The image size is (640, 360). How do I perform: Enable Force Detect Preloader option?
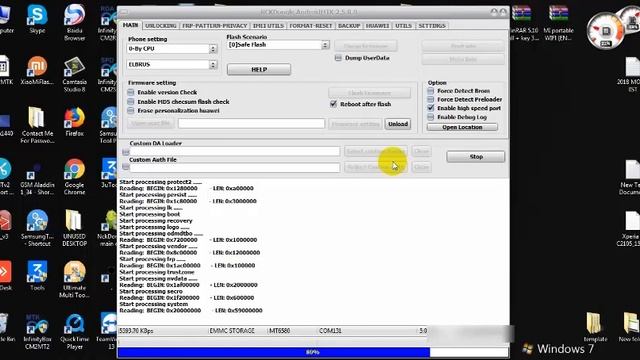pos(431,100)
